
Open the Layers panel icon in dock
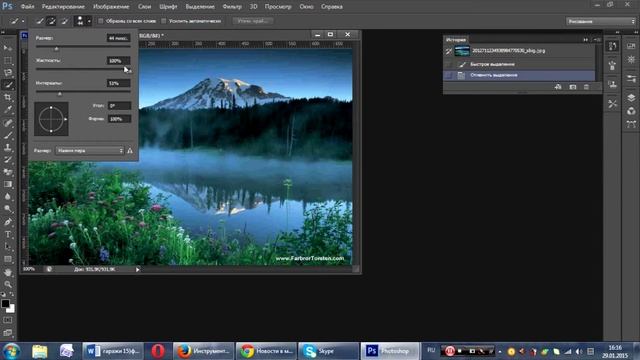tap(631, 98)
